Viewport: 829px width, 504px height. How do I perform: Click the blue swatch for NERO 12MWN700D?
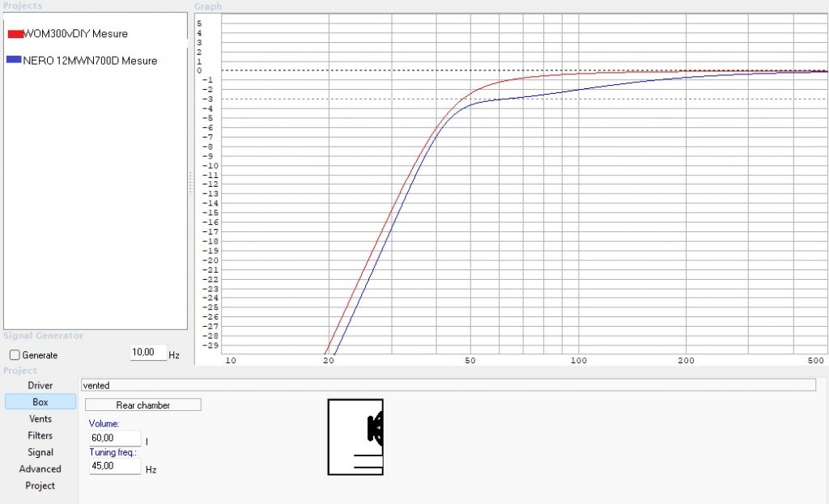(15, 61)
